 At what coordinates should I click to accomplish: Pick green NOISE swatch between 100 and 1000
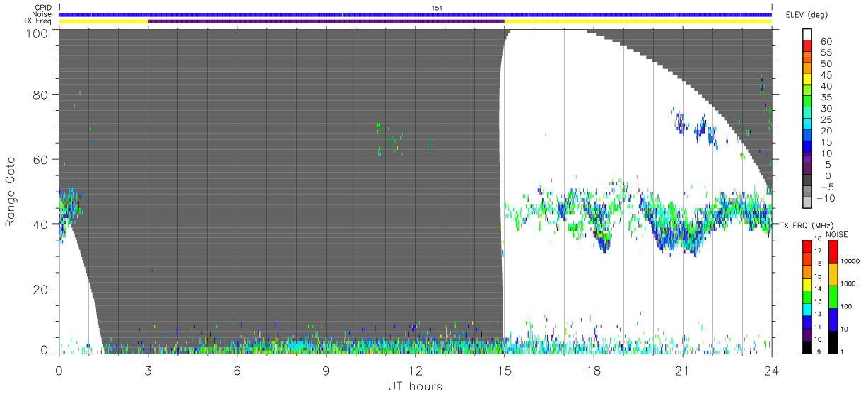point(832,297)
